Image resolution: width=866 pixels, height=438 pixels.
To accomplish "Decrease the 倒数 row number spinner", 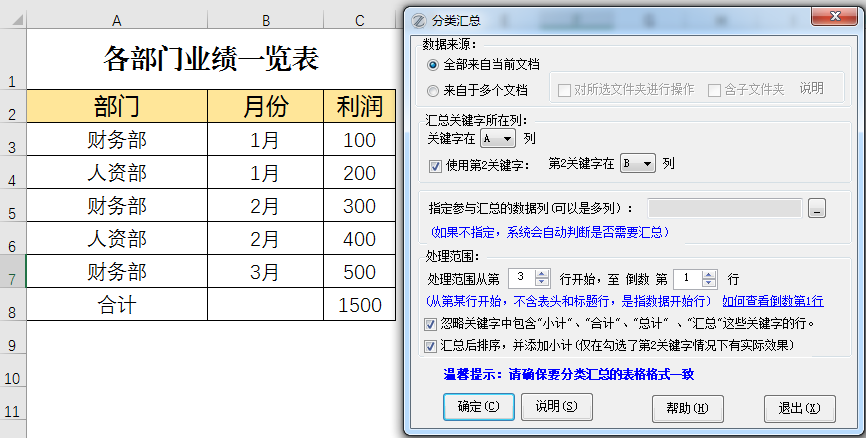I will [x=708, y=283].
